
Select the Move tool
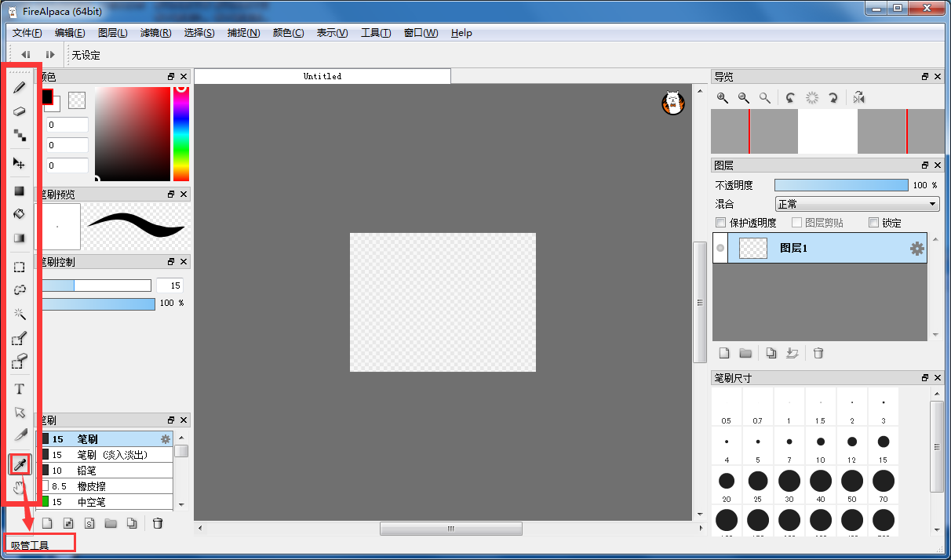point(18,163)
